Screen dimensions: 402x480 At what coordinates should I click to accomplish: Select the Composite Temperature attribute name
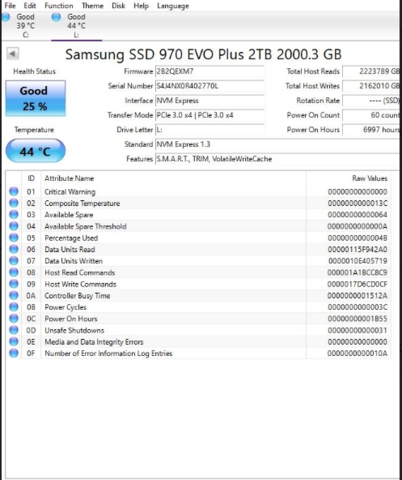82,203
